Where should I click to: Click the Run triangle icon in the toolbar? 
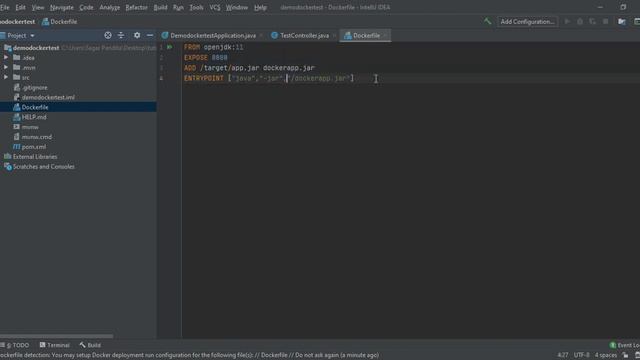point(567,21)
